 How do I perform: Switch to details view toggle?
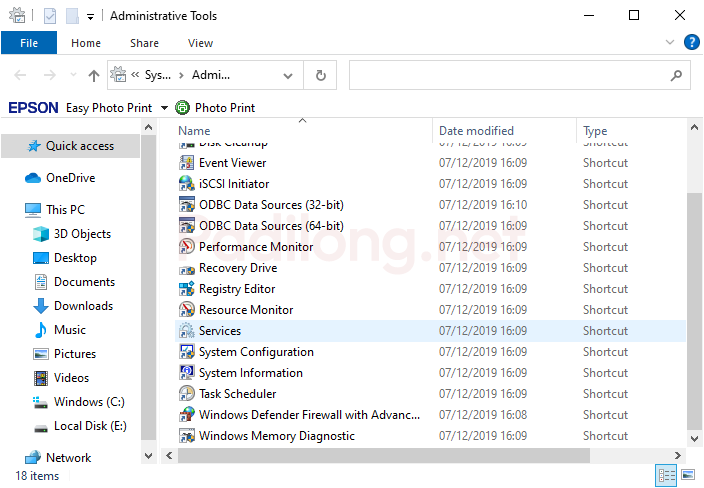[667, 475]
